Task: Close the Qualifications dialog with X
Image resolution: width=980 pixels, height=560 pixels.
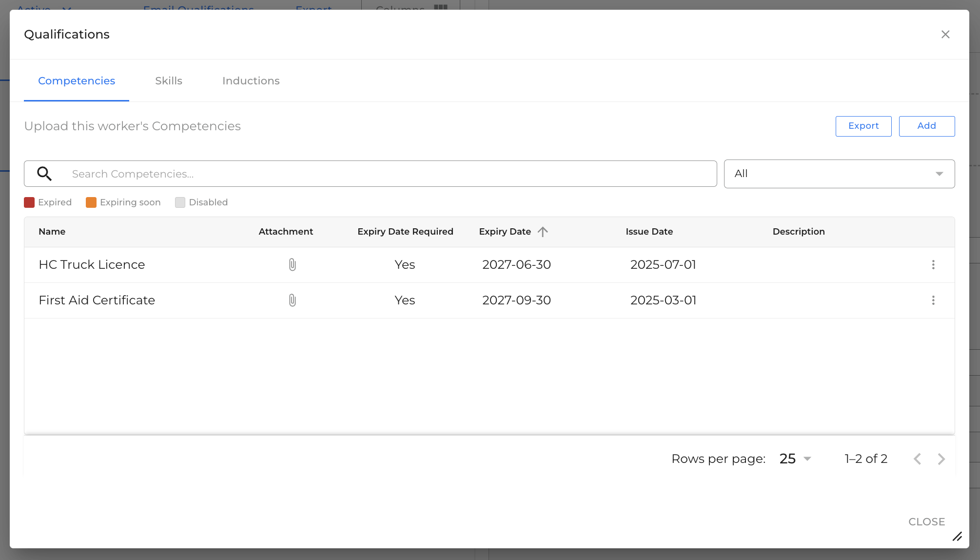Action: click(945, 34)
